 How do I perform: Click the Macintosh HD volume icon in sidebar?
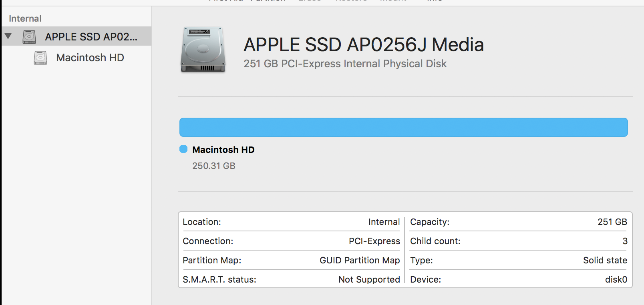(x=40, y=58)
